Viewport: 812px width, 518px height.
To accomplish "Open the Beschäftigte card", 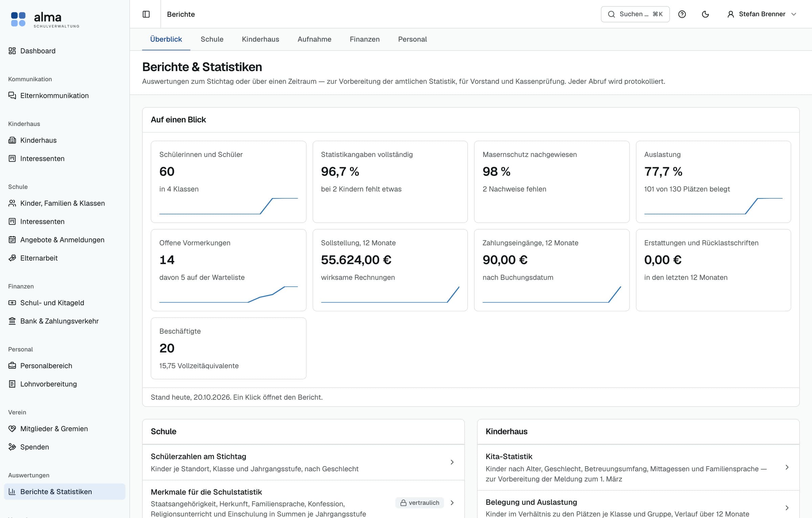I will [x=228, y=348].
